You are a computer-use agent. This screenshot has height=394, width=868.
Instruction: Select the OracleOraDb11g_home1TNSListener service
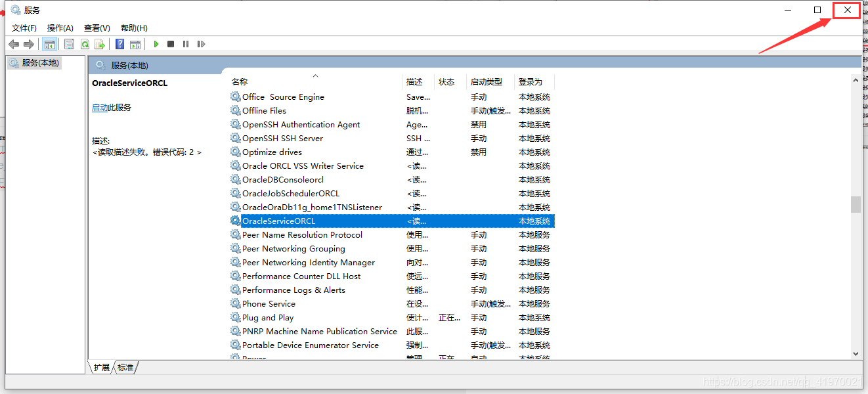click(392, 207)
